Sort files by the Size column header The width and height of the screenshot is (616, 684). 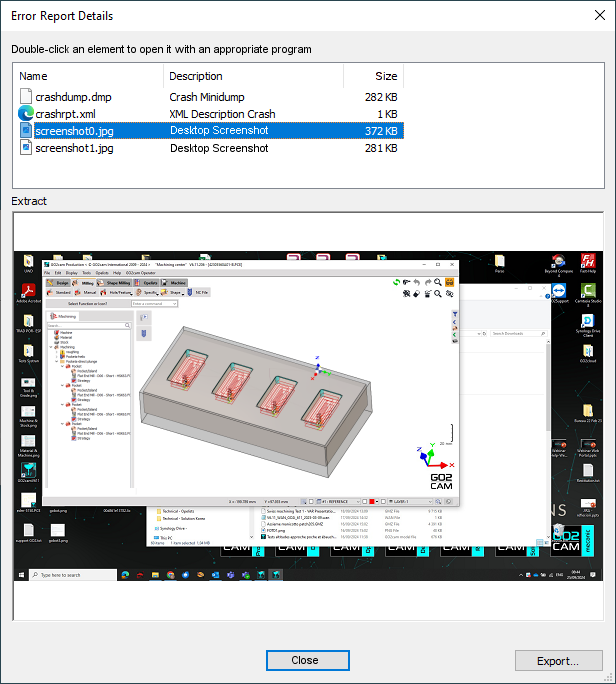click(372, 76)
